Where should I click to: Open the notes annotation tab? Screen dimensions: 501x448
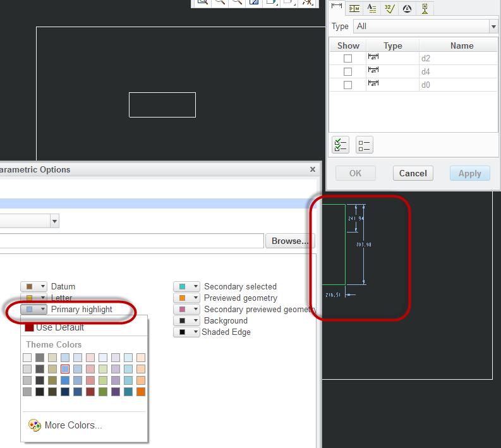coord(371,8)
